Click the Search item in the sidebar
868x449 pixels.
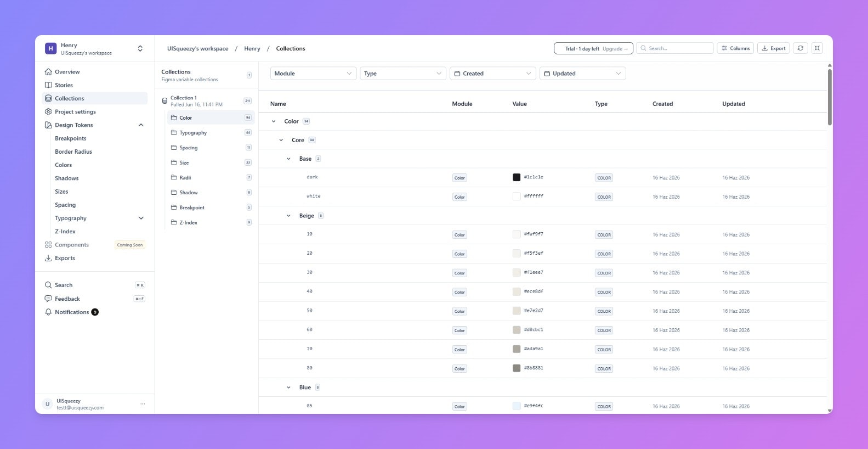pyautogui.click(x=94, y=285)
